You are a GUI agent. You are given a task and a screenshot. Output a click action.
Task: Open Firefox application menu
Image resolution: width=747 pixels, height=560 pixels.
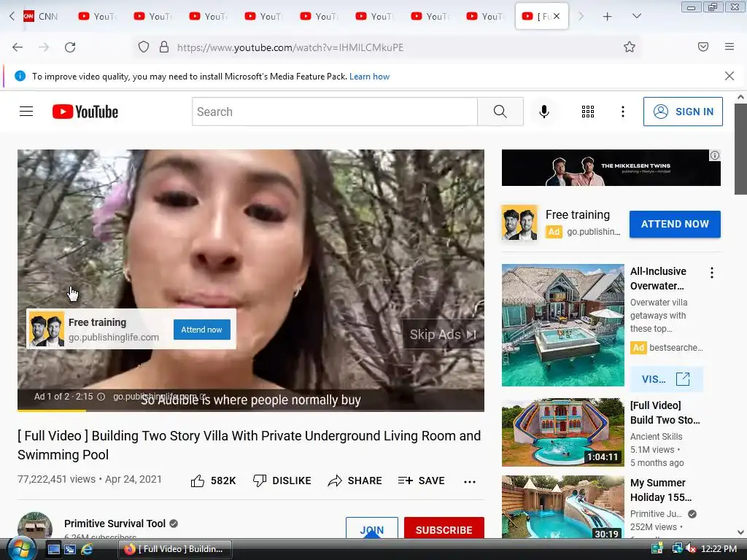[729, 47]
